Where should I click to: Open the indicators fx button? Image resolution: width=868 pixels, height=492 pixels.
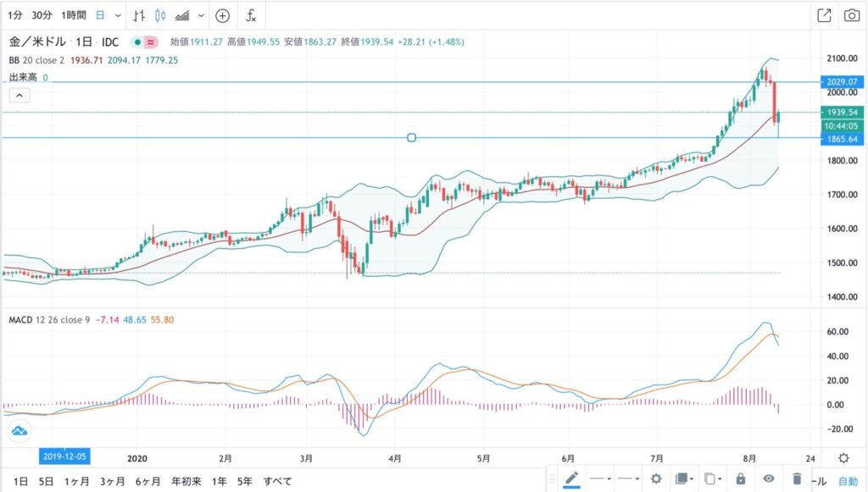click(251, 15)
